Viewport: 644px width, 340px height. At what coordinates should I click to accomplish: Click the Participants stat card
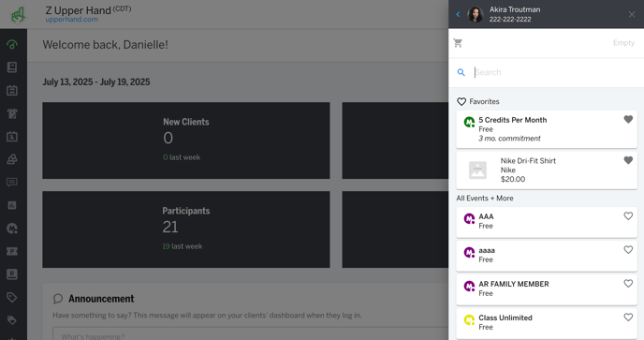186,229
